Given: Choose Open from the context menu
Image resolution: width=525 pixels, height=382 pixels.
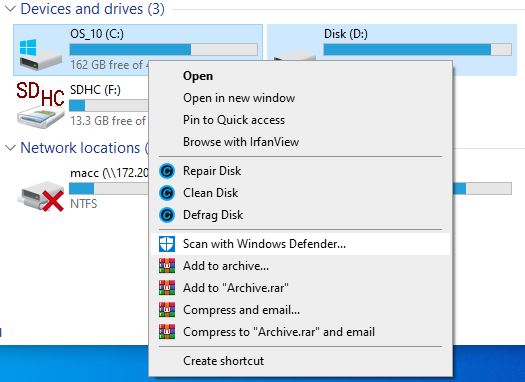Looking at the screenshot, I should click(300, 76).
